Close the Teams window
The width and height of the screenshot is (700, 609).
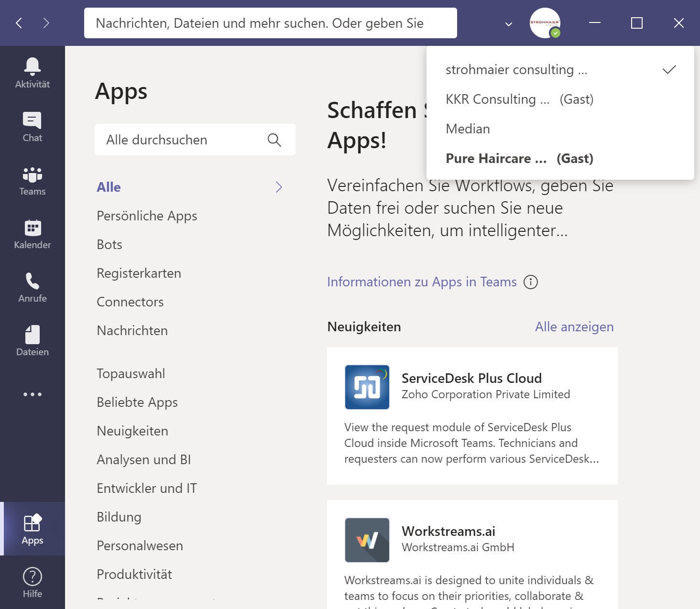679,23
